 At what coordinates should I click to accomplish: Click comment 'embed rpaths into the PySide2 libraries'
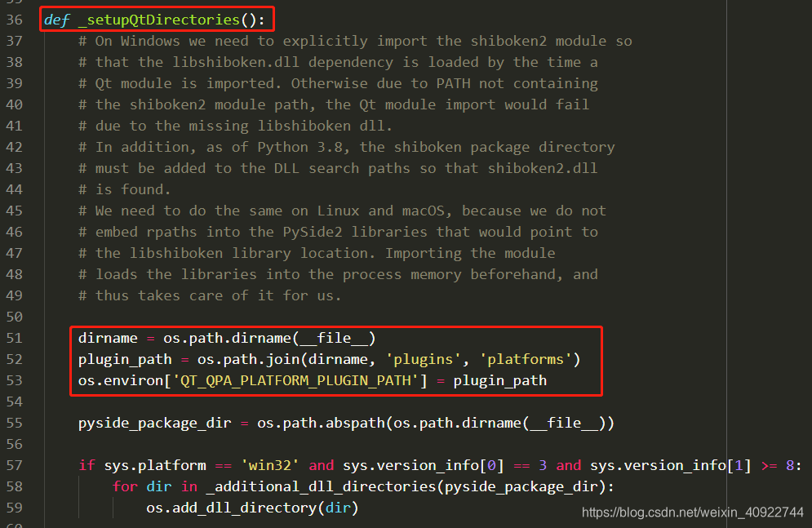tap(338, 232)
